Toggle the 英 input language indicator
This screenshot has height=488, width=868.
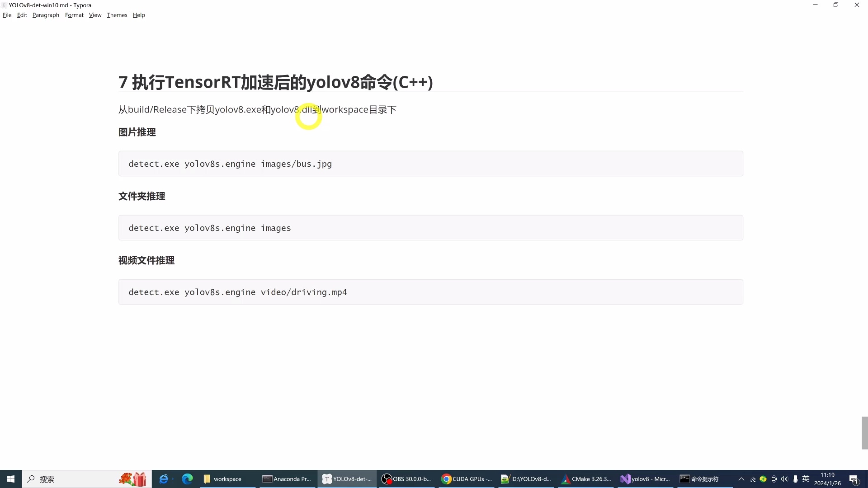[x=806, y=479]
